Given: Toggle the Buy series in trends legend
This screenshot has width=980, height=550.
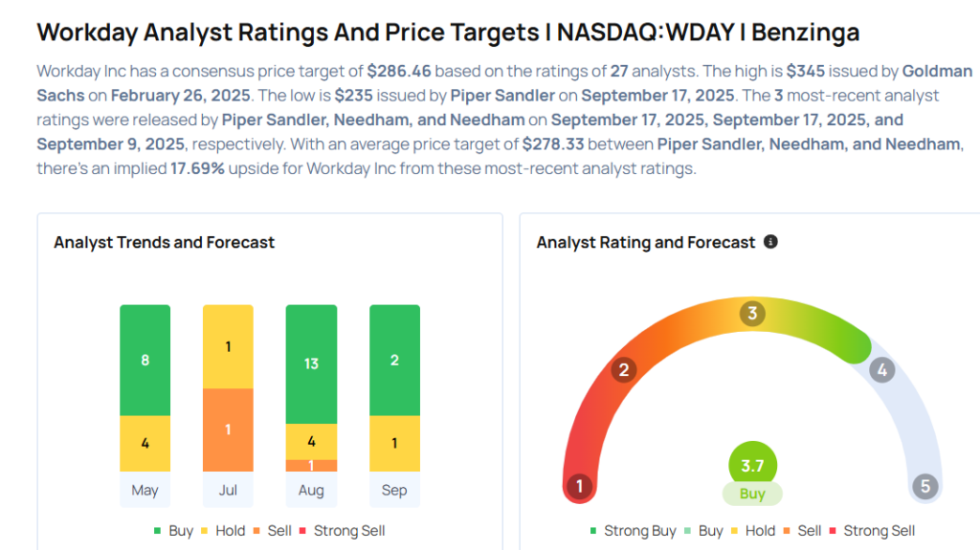Looking at the screenshot, I should point(173,531).
